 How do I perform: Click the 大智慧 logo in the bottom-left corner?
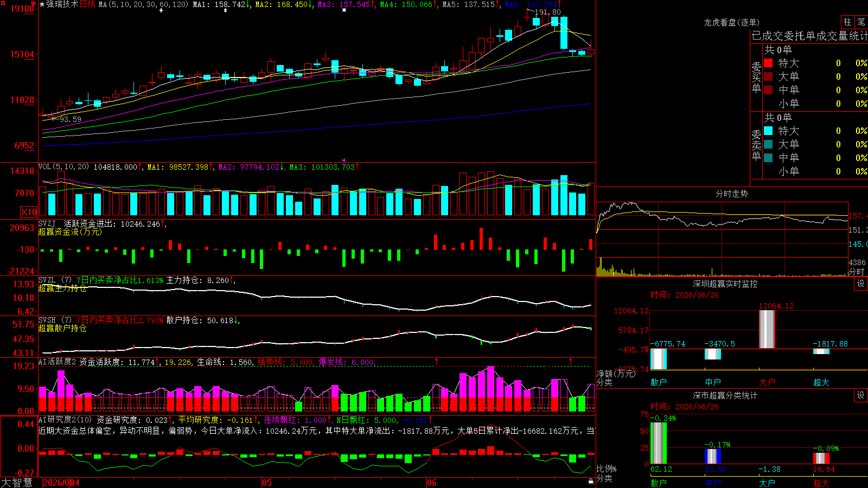[17, 483]
